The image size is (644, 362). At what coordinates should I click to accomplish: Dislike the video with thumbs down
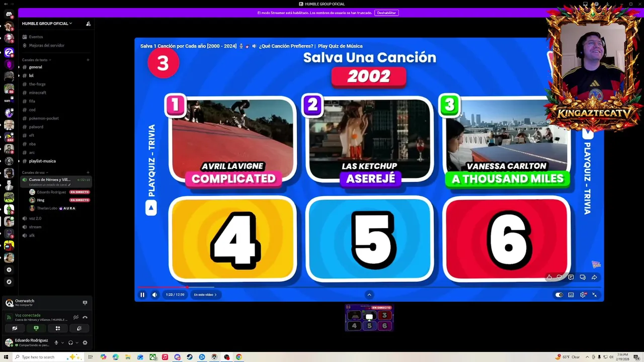[x=559, y=277]
